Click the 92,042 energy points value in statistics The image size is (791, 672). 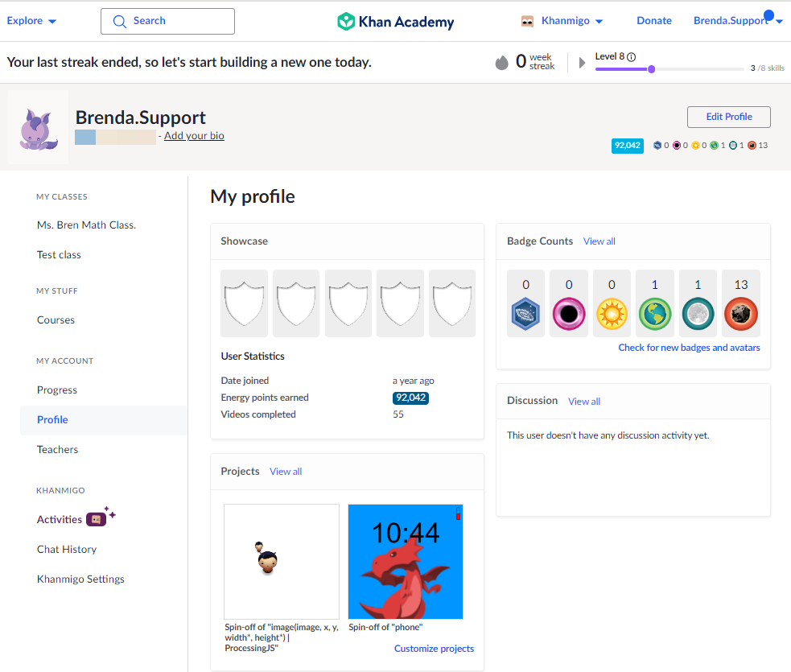[410, 398]
